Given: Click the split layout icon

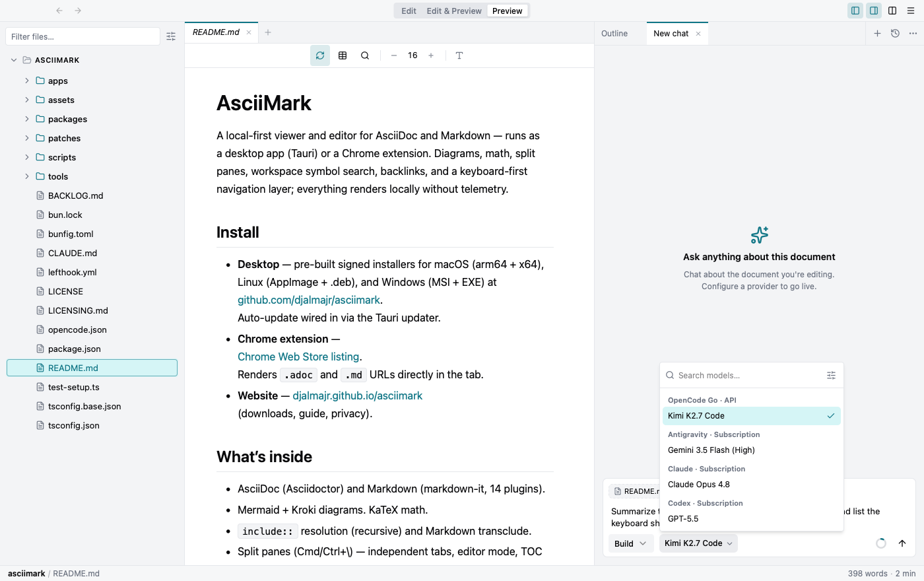Looking at the screenshot, I should (x=892, y=11).
